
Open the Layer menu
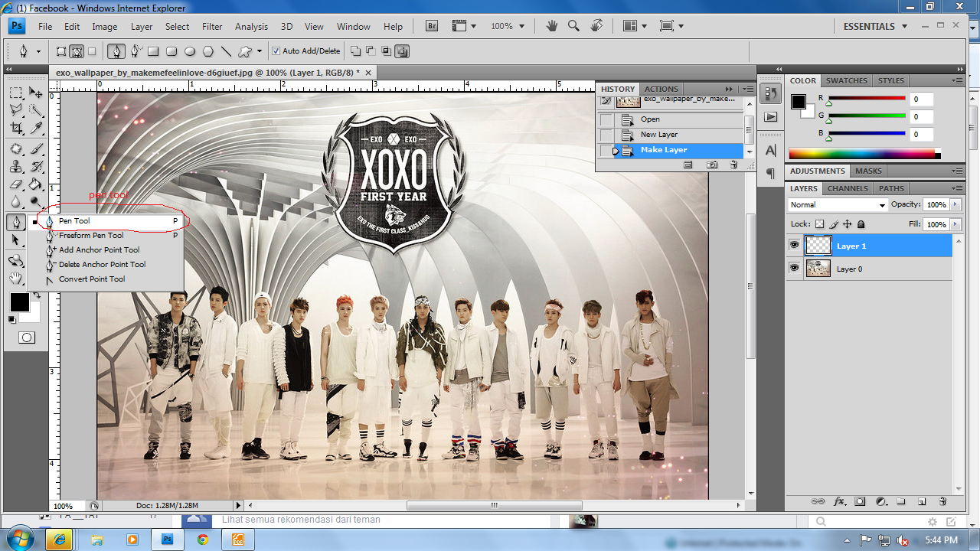pyautogui.click(x=142, y=26)
